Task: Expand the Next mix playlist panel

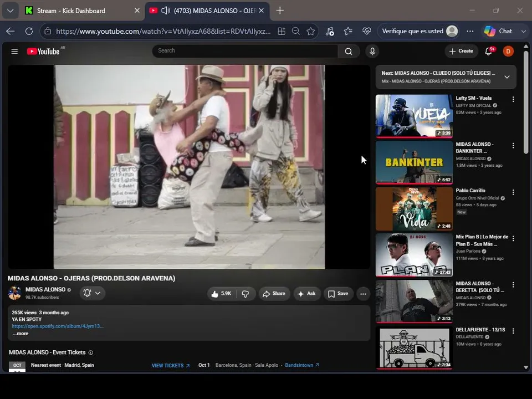Action: [507, 77]
